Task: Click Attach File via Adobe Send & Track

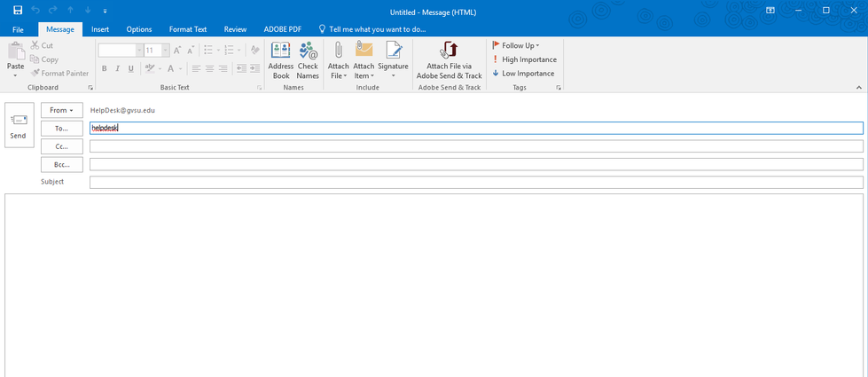Action: click(x=449, y=60)
